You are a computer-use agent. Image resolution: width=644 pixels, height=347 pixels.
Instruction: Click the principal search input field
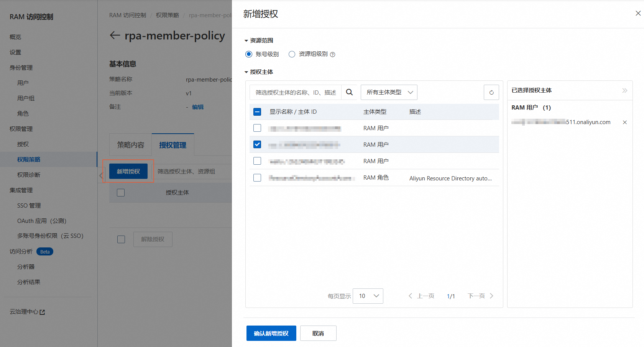pos(296,92)
